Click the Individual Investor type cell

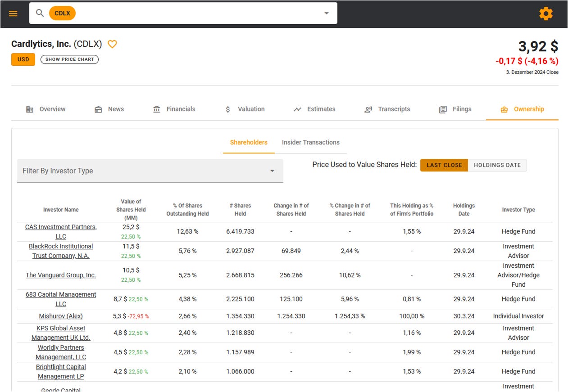click(518, 316)
